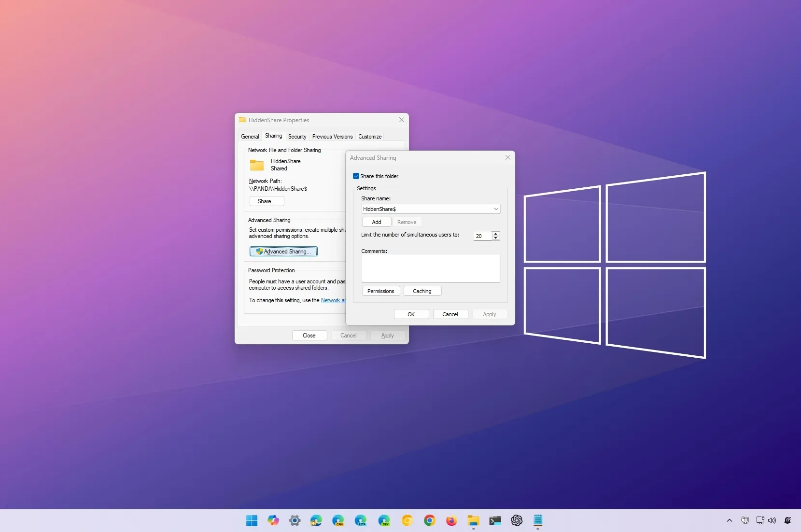Open the Caching settings
The image size is (801, 532).
[422, 291]
